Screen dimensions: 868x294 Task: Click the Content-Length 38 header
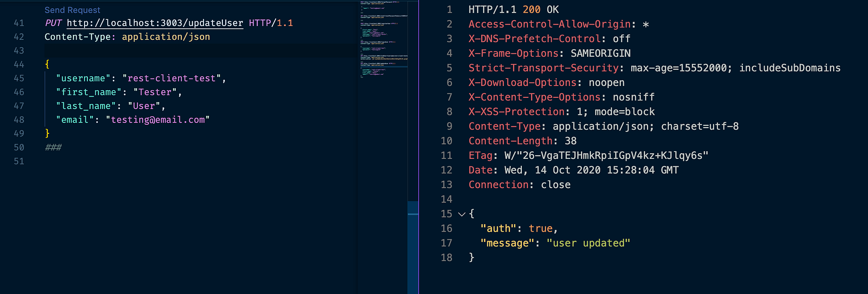[x=522, y=141]
